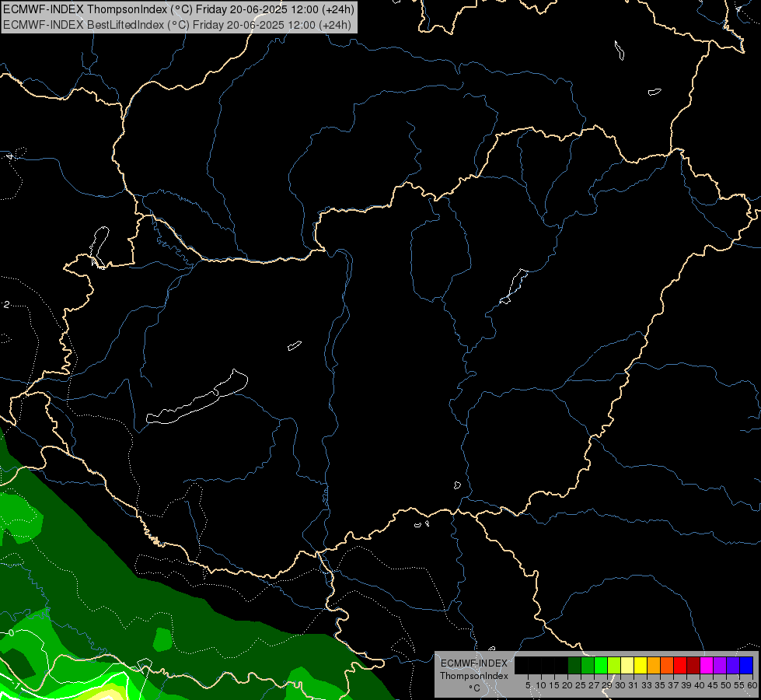Select the dark red 39–40 legend swatch

coord(693,665)
